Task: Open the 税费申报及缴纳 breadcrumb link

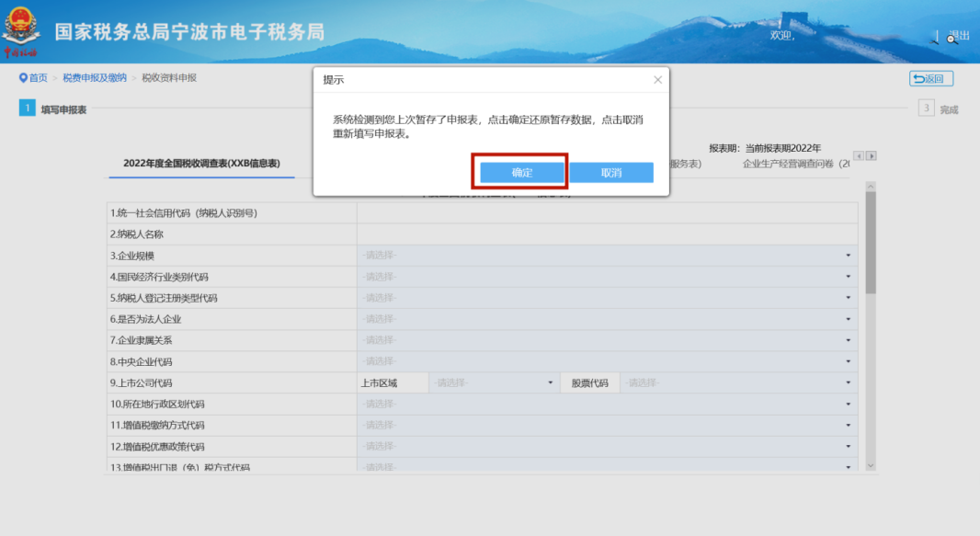Action: (x=95, y=78)
